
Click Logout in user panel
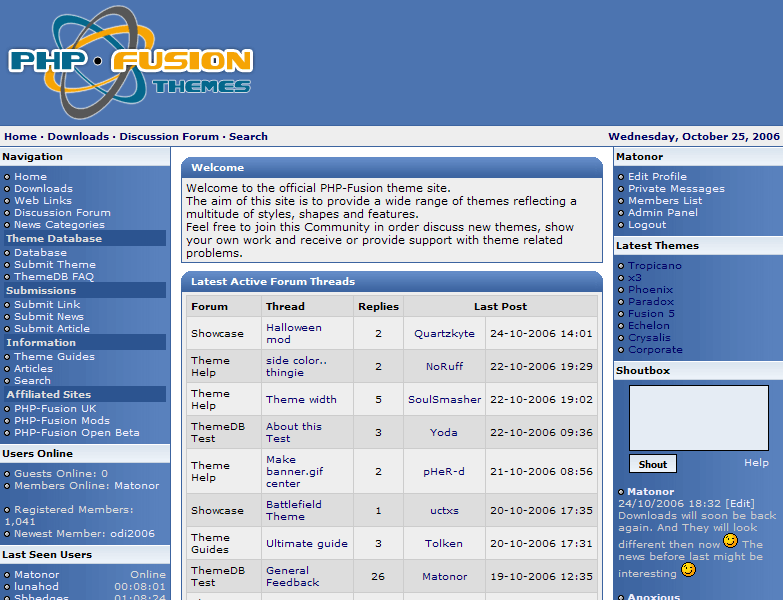(x=647, y=225)
